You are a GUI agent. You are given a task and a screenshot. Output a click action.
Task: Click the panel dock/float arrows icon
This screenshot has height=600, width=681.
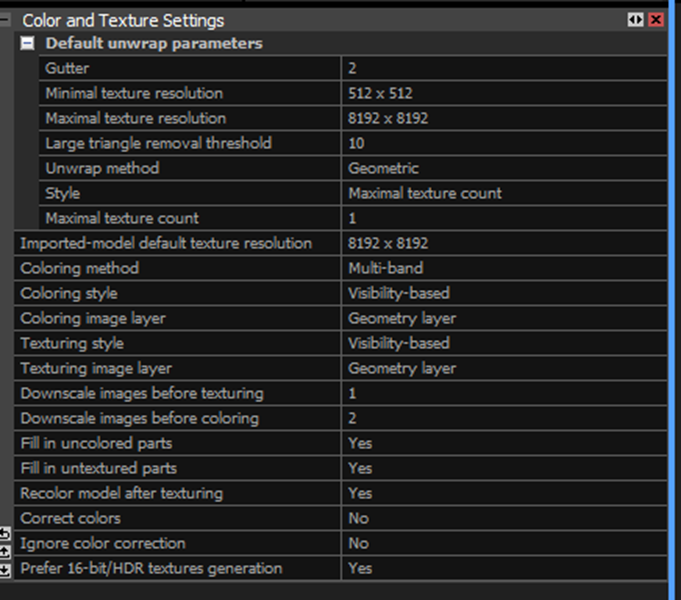click(635, 19)
